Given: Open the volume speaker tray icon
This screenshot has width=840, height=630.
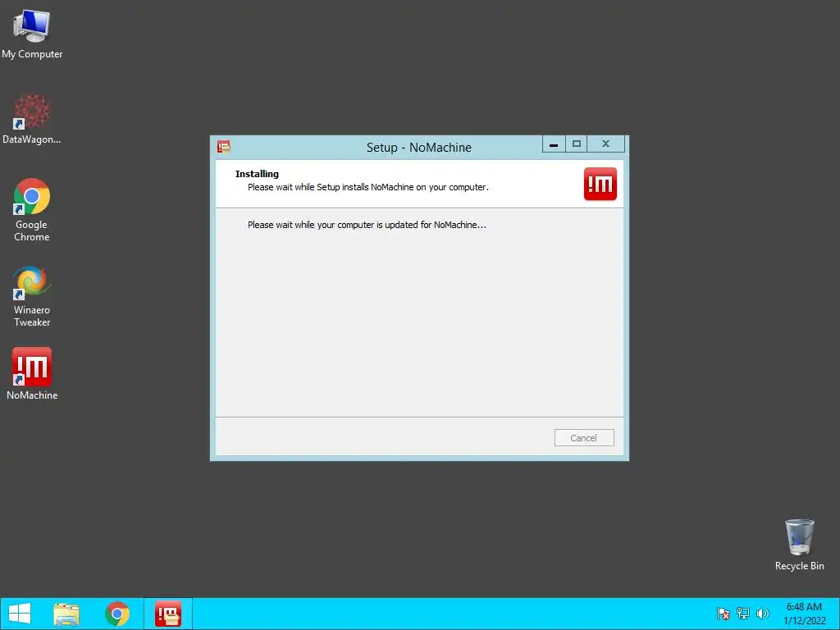Looking at the screenshot, I should pyautogui.click(x=762, y=614).
